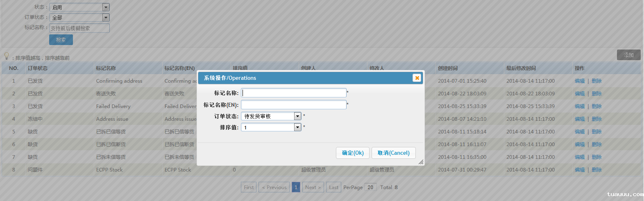
Task: Close the Operations dialog with X
Action: tap(417, 78)
